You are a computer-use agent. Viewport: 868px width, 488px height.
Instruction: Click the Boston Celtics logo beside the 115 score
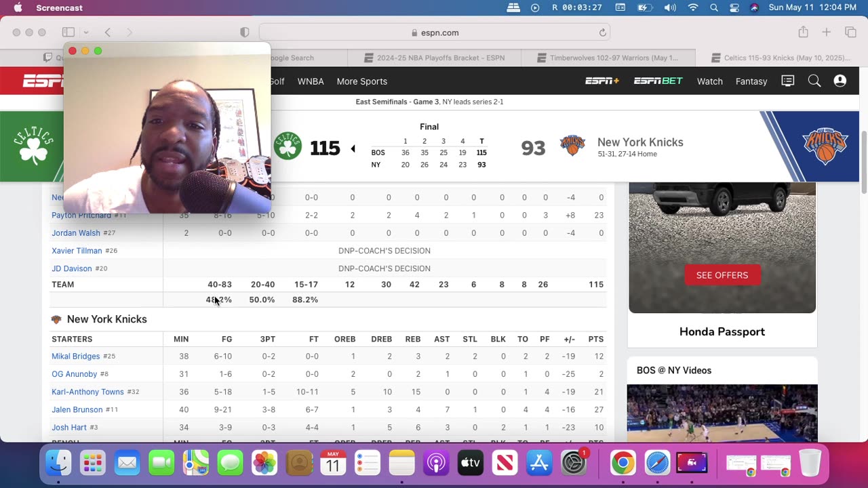coord(288,146)
